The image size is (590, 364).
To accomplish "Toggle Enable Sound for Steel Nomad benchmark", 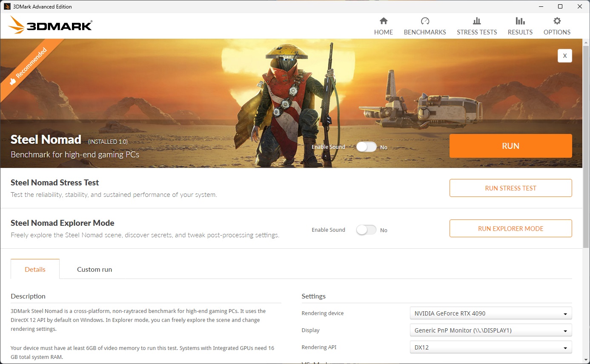I will pyautogui.click(x=367, y=147).
